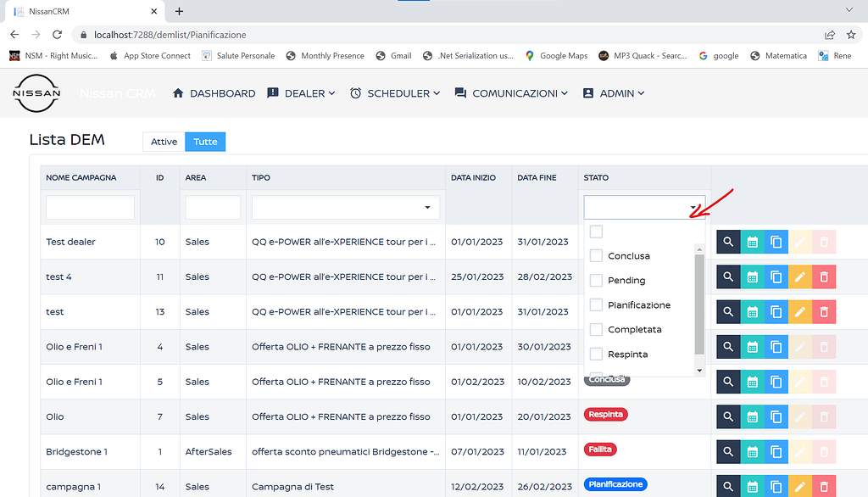Open Salute Personale bookmark
Screen dimensions: 868x497
click(x=238, y=55)
